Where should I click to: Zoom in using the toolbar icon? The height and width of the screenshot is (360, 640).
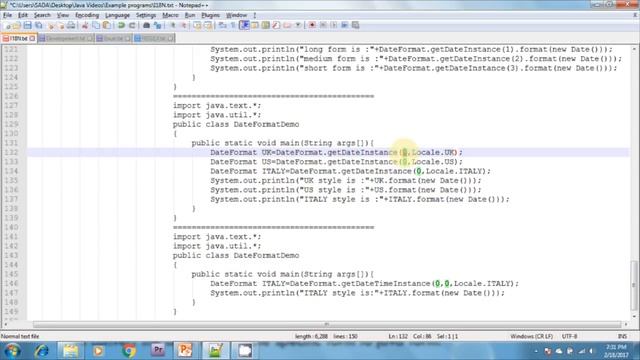[173, 25]
